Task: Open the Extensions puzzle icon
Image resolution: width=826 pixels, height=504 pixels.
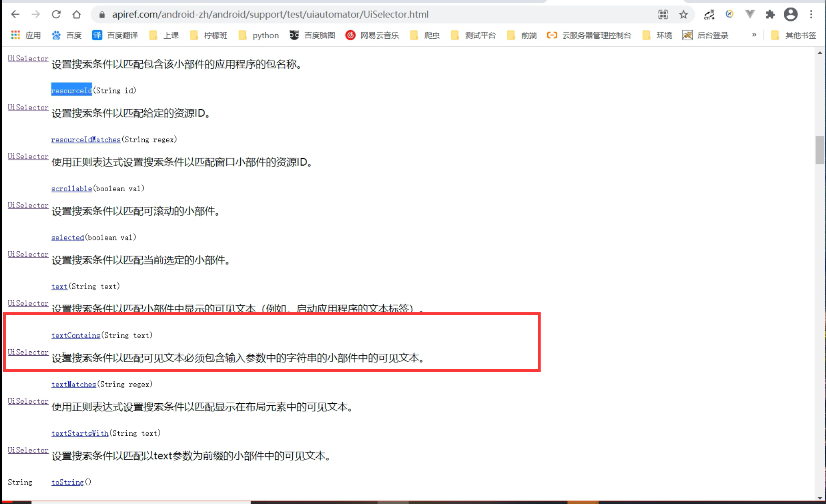Action: pos(770,15)
